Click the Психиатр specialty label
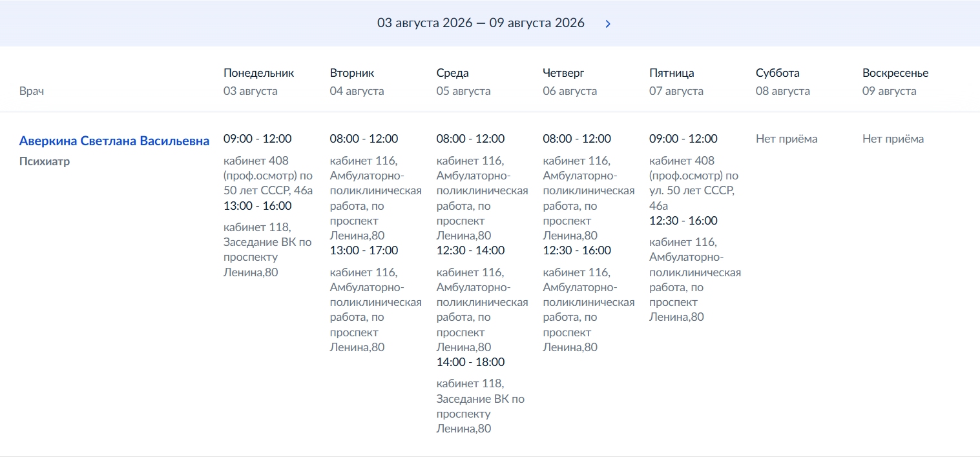Image resolution: width=980 pixels, height=457 pixels. tap(45, 161)
